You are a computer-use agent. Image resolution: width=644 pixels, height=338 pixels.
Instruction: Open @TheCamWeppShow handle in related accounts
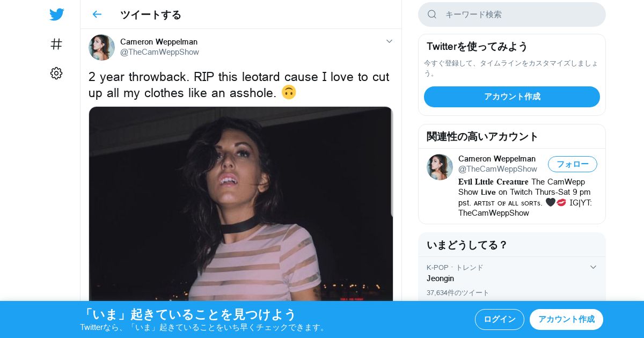click(497, 169)
